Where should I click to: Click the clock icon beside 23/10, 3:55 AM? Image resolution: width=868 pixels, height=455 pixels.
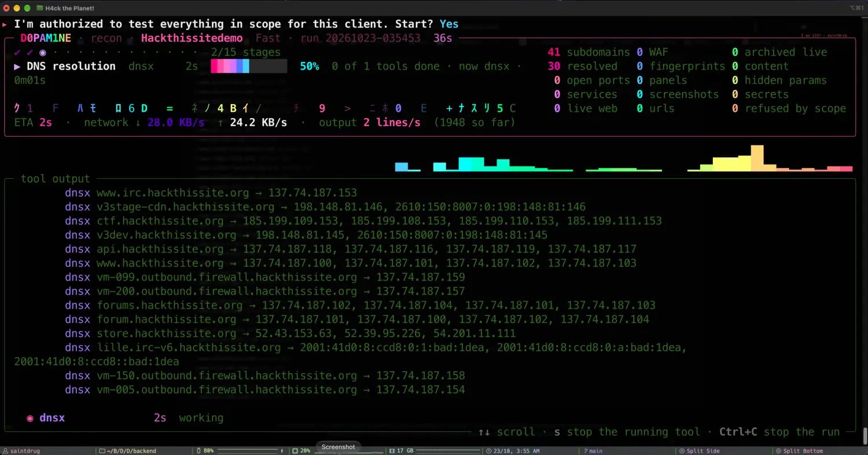[489, 450]
